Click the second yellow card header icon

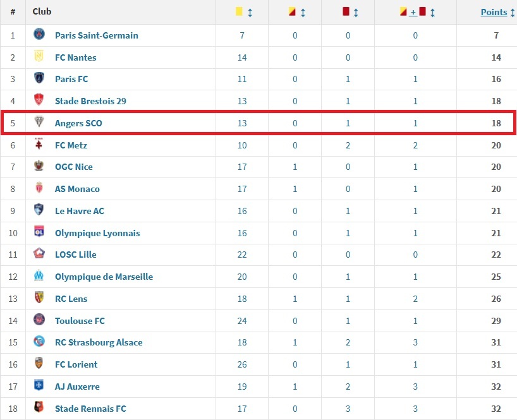291,12
